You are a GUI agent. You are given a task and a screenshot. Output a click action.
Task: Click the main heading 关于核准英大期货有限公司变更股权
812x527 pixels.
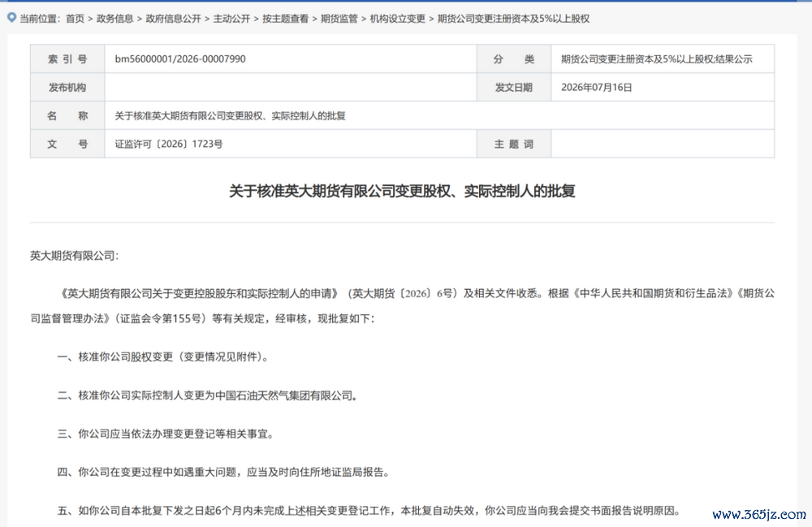click(x=403, y=191)
